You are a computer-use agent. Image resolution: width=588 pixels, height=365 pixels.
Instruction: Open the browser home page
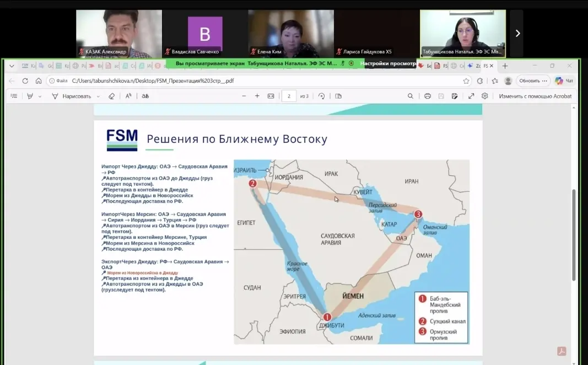pyautogui.click(x=39, y=80)
